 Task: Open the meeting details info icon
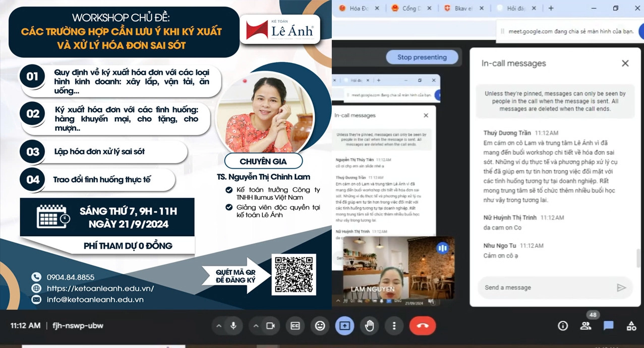click(x=563, y=326)
